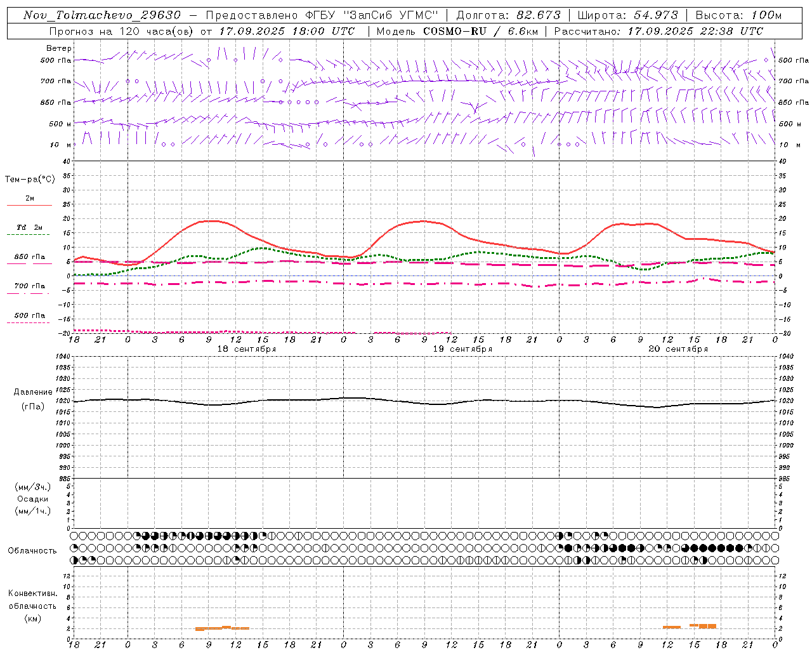This screenshot has height=650, width=812.
Task: Click the "Прогноз на 120 часа(ов)" text
Action: tap(121, 31)
